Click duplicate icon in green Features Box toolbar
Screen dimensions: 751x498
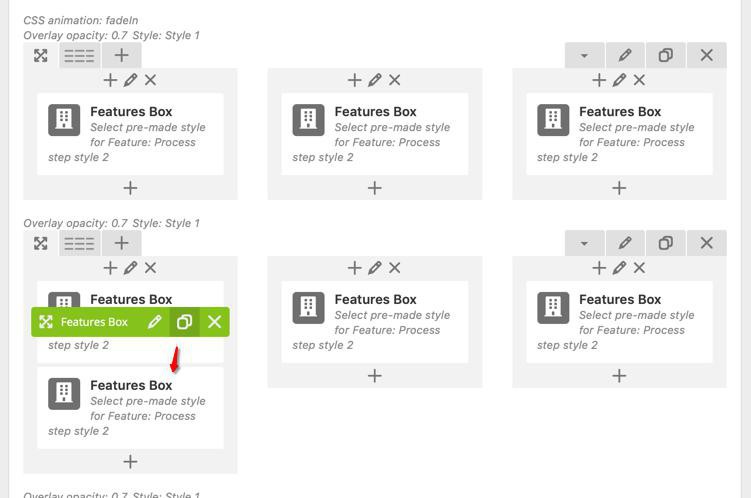[x=184, y=322]
